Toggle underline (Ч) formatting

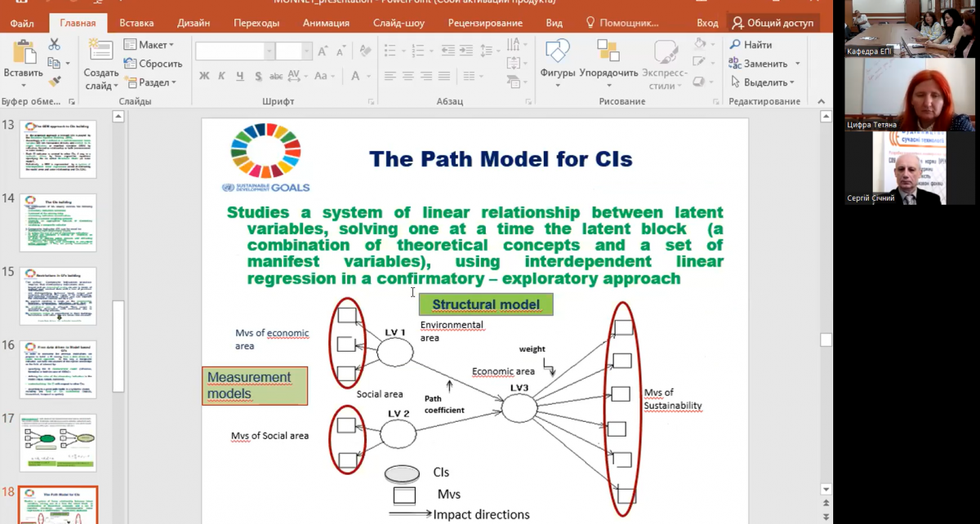coord(240,76)
